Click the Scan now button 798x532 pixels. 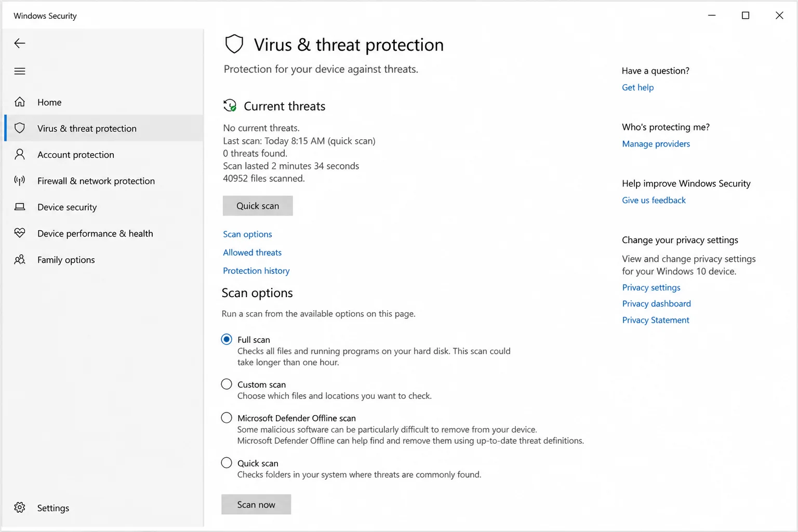256,504
